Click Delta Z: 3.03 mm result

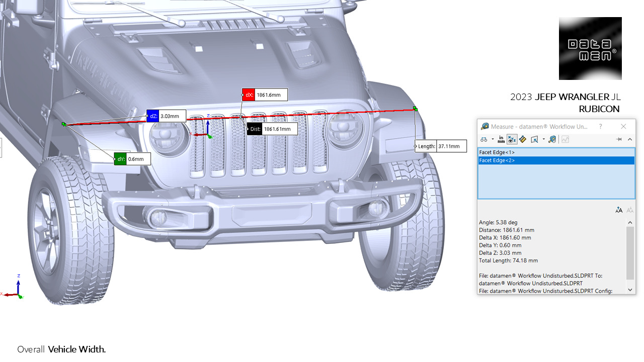pyautogui.click(x=500, y=253)
